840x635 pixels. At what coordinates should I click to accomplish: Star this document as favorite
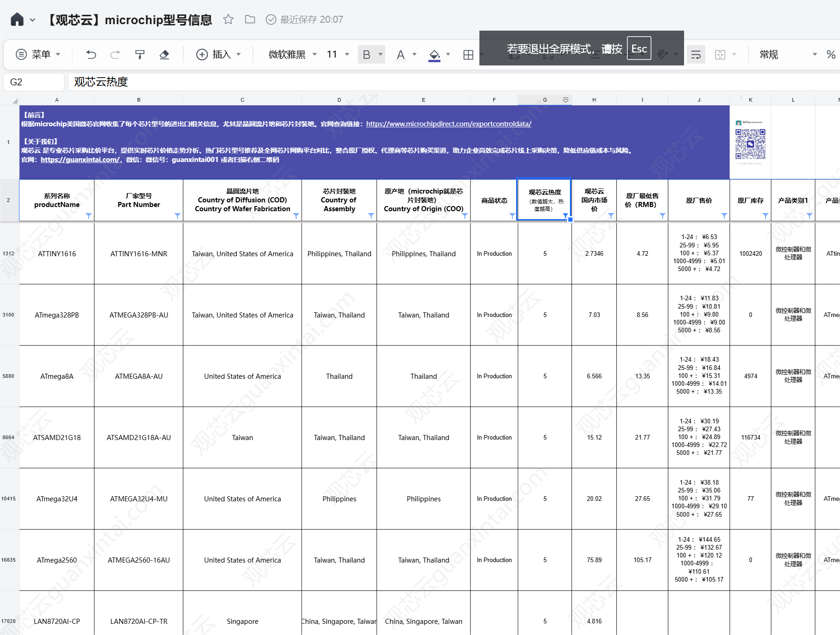pyautogui.click(x=228, y=19)
